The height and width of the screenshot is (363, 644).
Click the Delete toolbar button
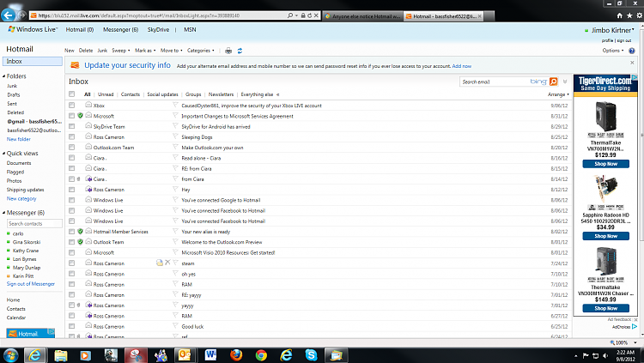tap(85, 51)
